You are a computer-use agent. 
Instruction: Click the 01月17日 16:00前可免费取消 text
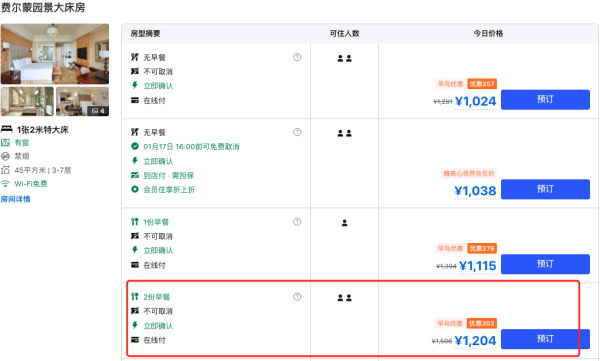tap(191, 147)
